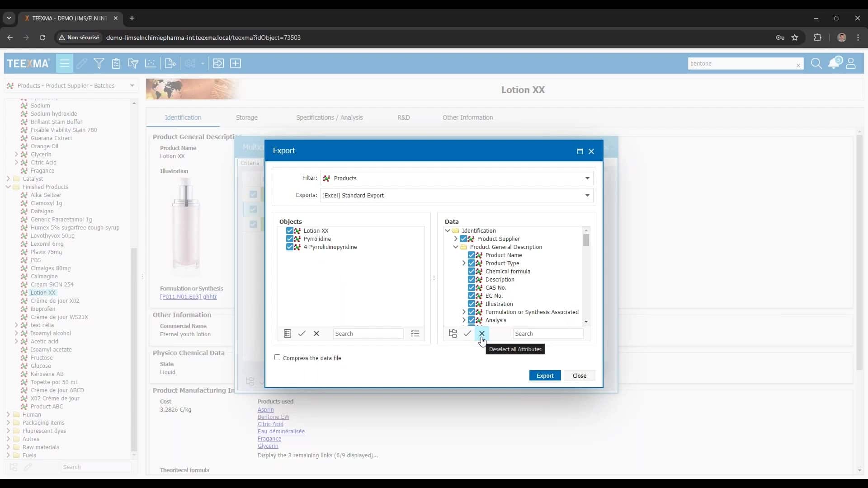Uncheck 4-Pyrrolidinopyridine in Objects list

coord(290,247)
